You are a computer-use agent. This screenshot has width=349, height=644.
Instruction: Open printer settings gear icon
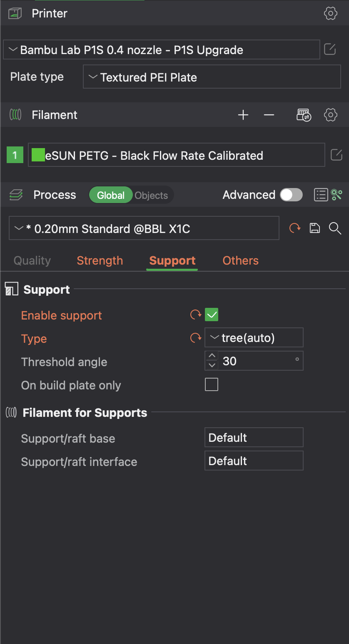tap(330, 13)
